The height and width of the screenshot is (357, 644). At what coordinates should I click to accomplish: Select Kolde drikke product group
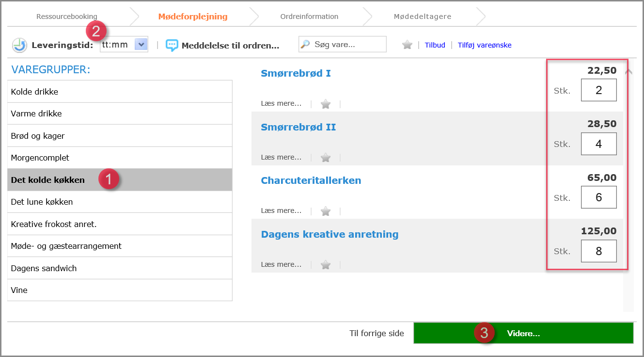120,92
